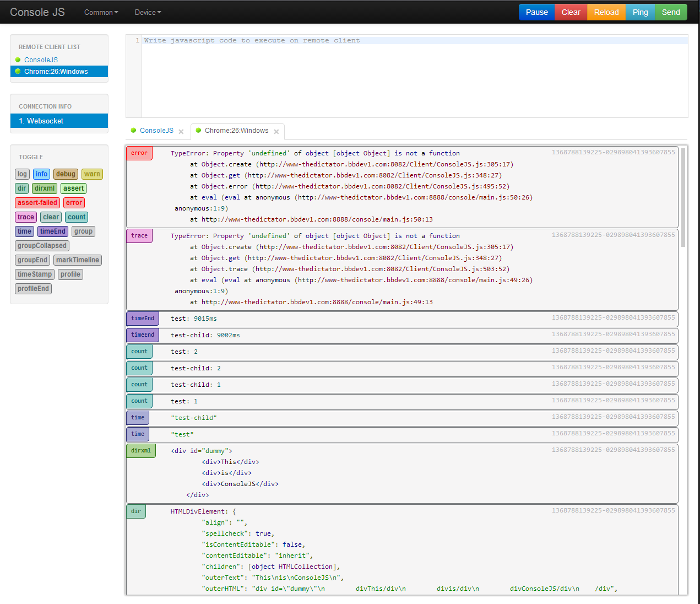Click the Reload button
This screenshot has width=700, height=604.
pos(606,12)
